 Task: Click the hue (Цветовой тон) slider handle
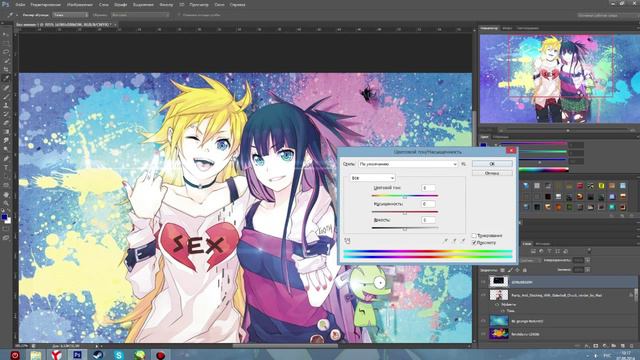click(405, 197)
